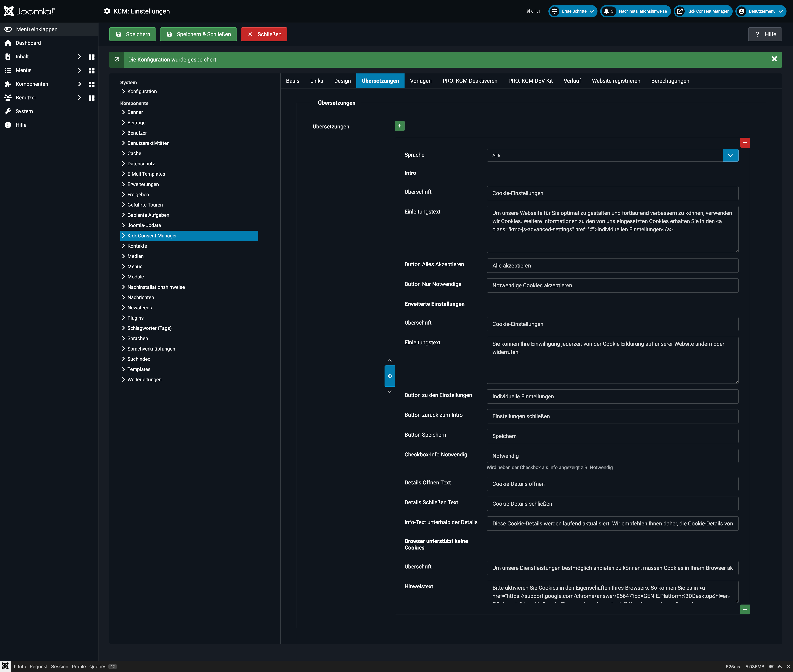Close the debug bar

coord(788,666)
